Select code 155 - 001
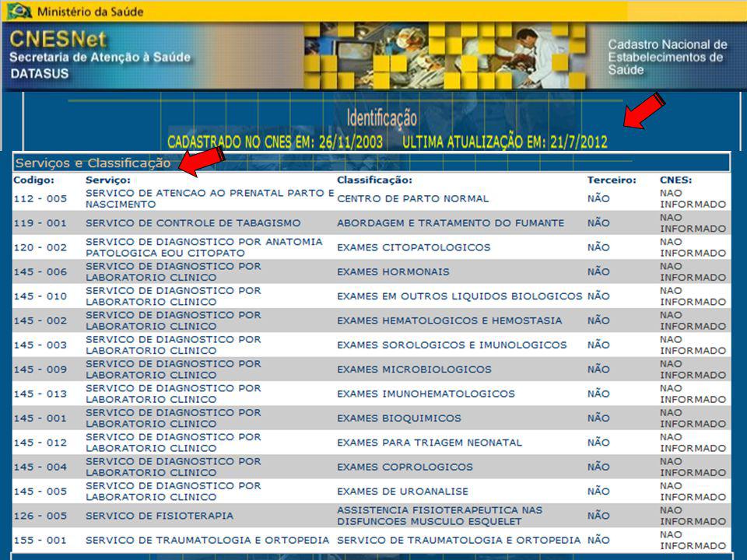Image resolution: width=747 pixels, height=560 pixels. [x=40, y=540]
